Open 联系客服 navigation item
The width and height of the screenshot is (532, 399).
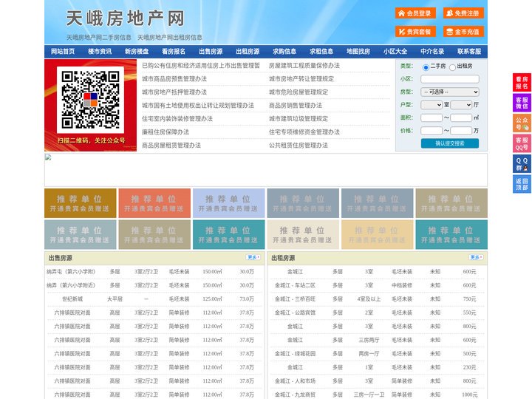coord(469,52)
